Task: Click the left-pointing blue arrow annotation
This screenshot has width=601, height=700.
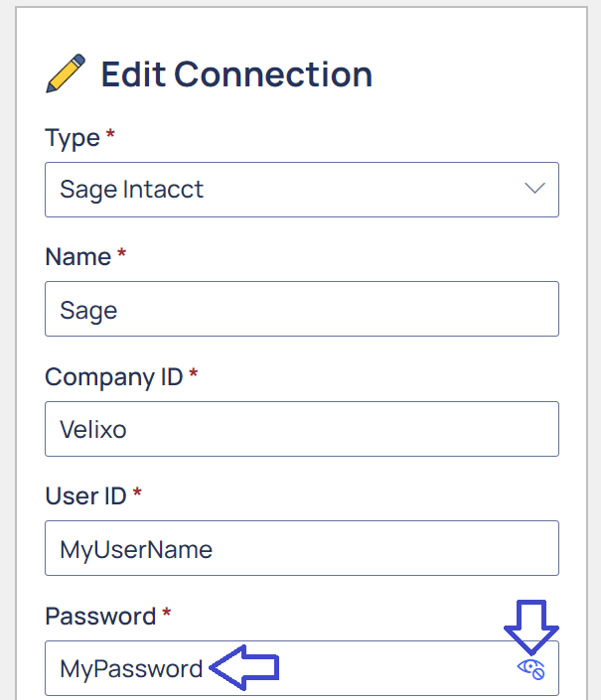Action: (244, 668)
